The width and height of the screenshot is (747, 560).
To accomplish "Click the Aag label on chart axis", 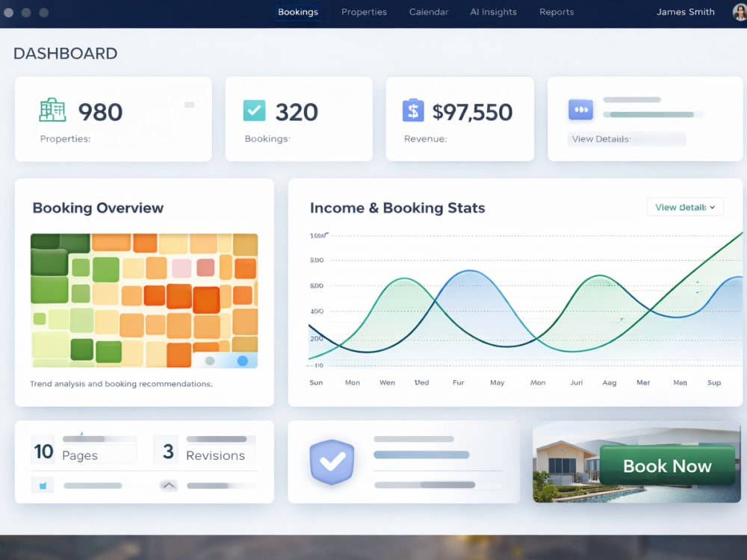I will coord(610,382).
